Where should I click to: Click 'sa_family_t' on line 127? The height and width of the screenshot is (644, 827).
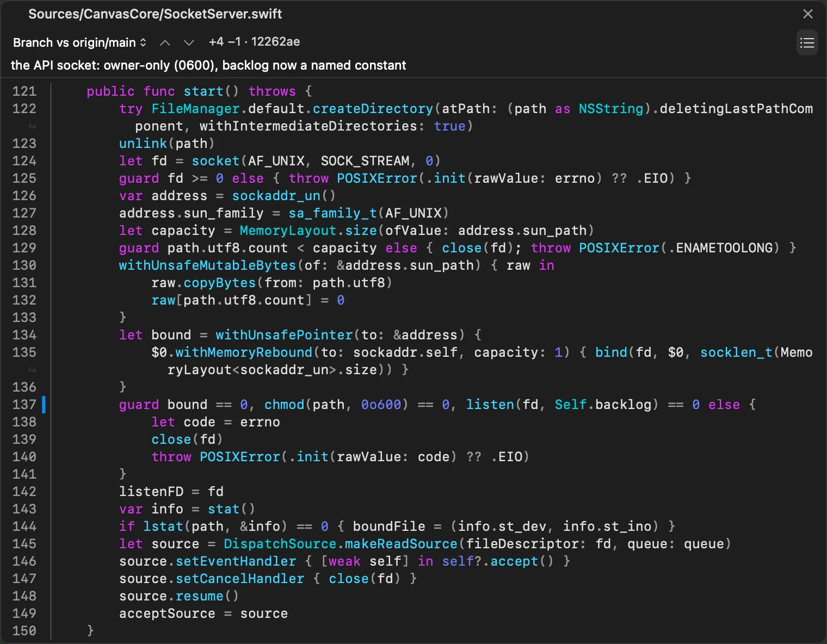coord(333,213)
